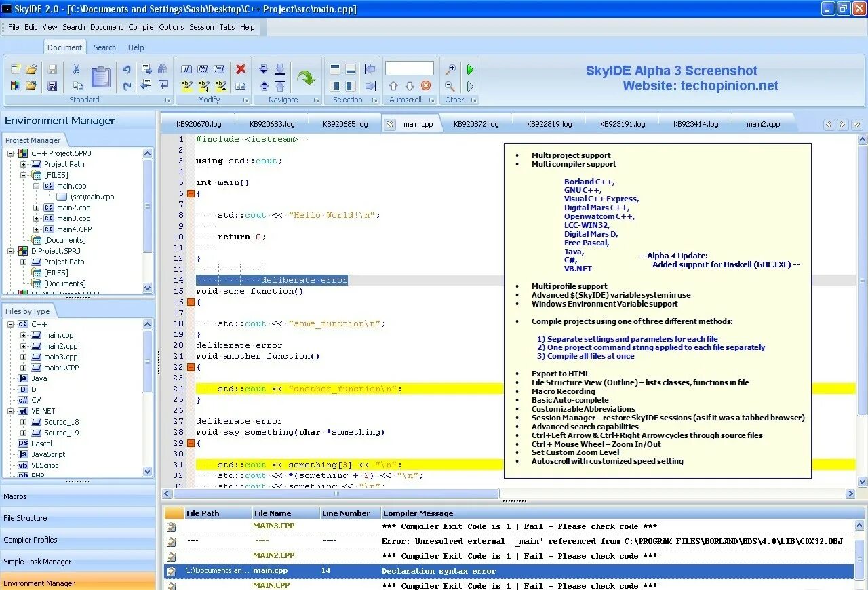
Task: Click the Redo arrow icon
Action: [x=127, y=85]
